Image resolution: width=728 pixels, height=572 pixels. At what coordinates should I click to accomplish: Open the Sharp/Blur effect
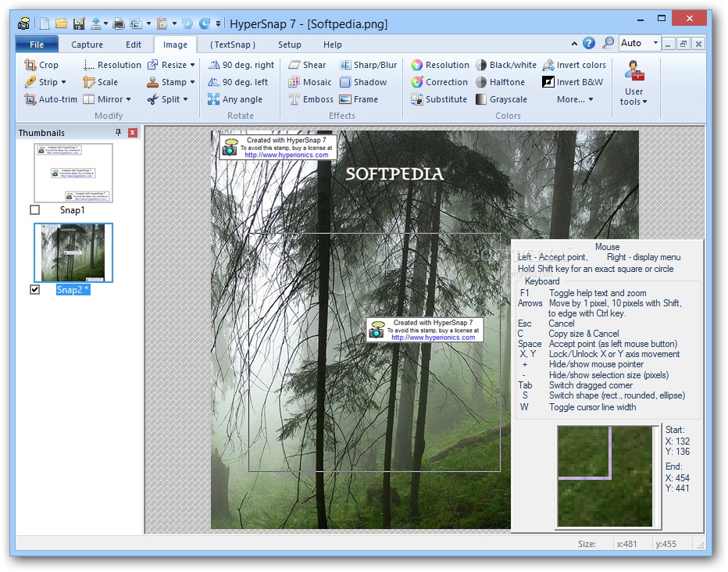(x=368, y=65)
